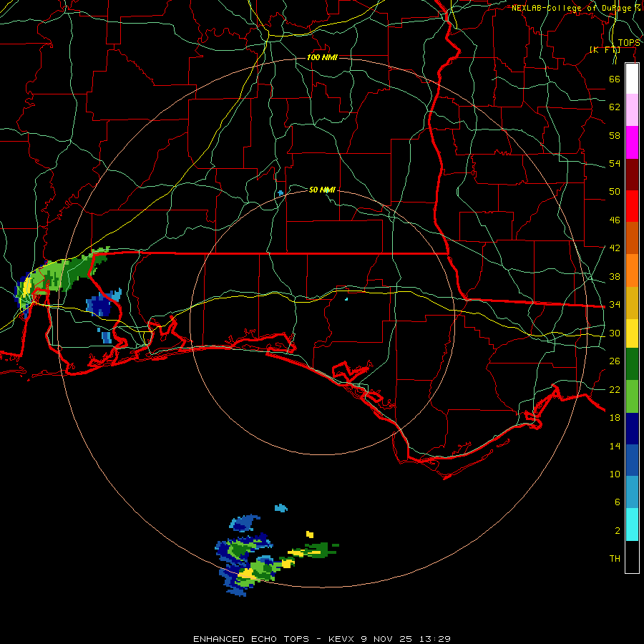Click the legend value 2
Viewport: 644px width, 644px height.
click(x=617, y=531)
